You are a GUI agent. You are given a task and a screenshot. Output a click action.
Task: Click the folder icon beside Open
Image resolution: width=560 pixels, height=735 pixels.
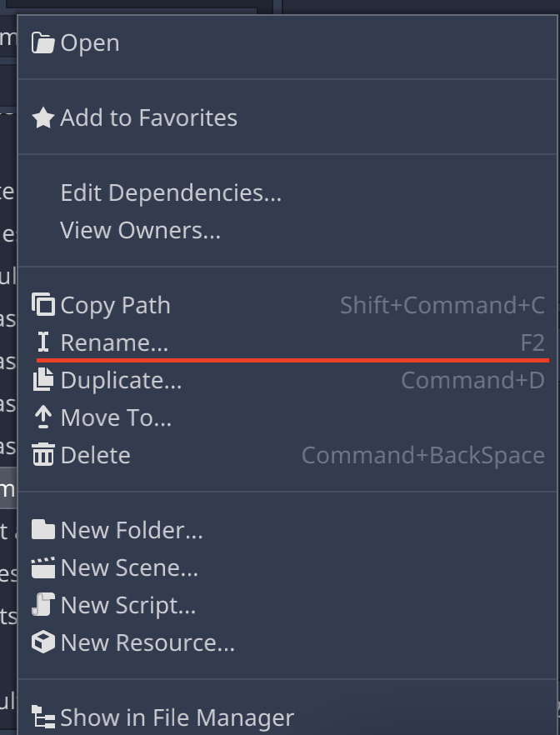click(x=42, y=42)
